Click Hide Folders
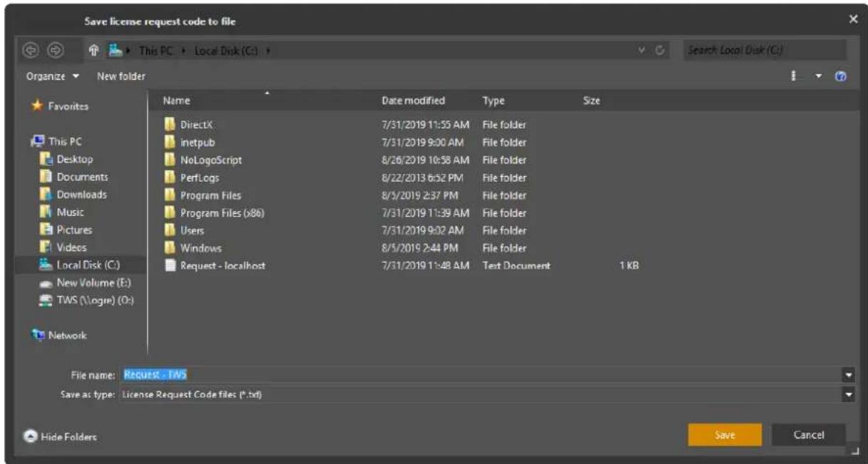 tap(62, 436)
